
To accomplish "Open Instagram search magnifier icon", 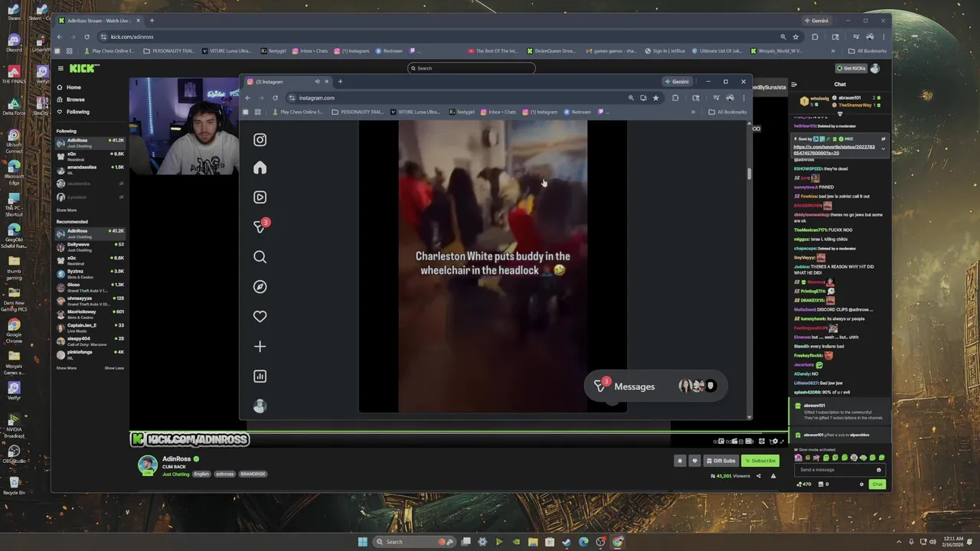I will [x=260, y=257].
